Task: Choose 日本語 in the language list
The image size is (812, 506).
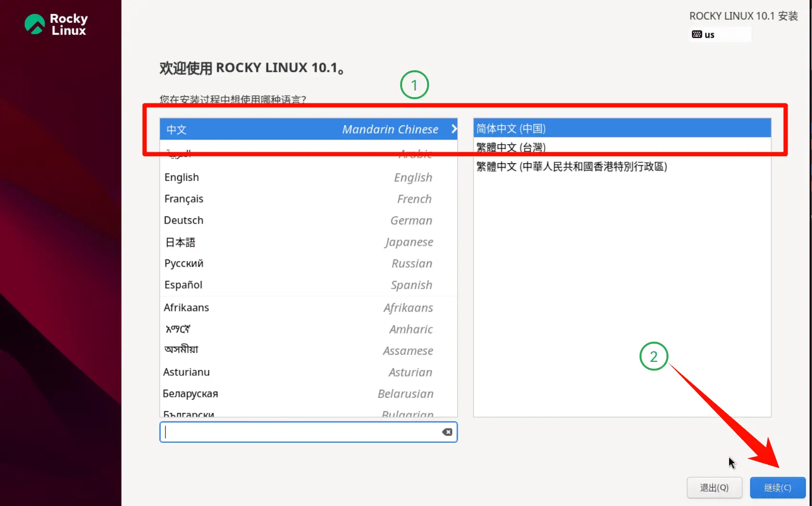Action: (x=308, y=242)
